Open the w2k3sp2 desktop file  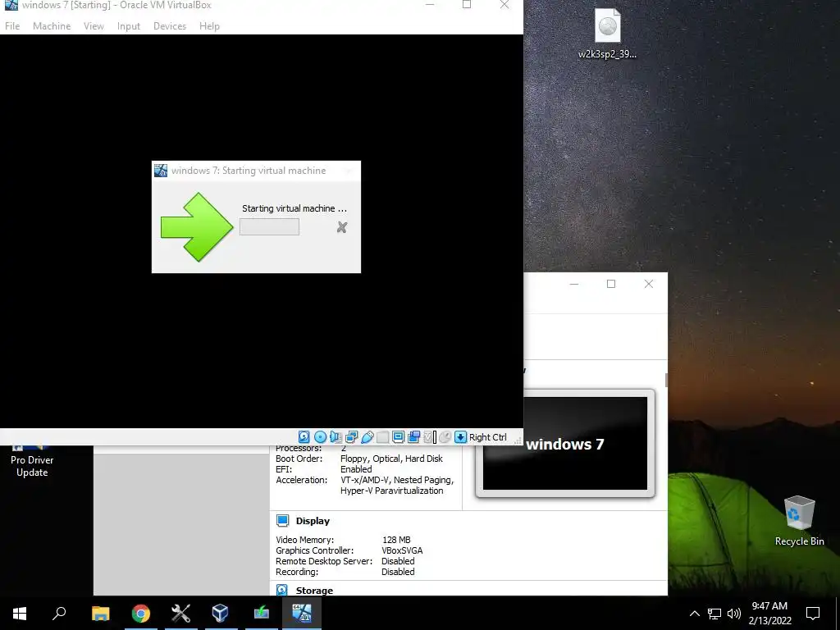pos(608,33)
